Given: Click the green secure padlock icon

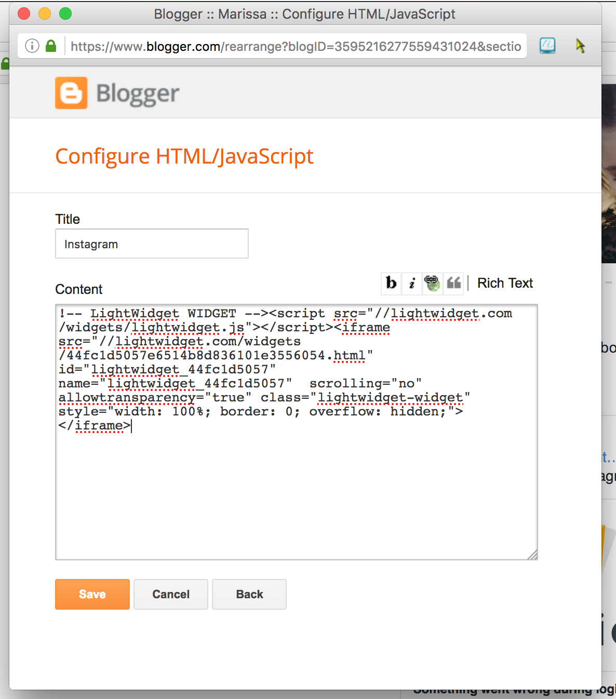Looking at the screenshot, I should pos(51,46).
